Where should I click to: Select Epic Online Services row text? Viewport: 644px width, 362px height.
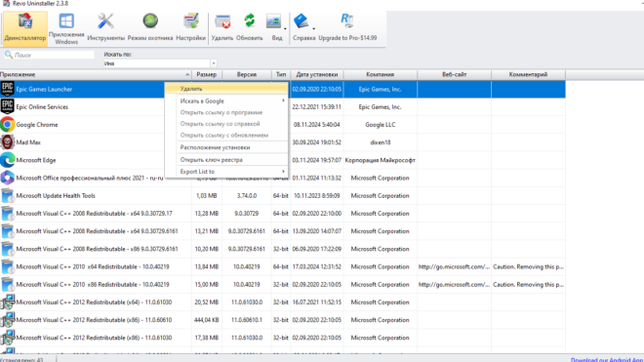(42, 106)
